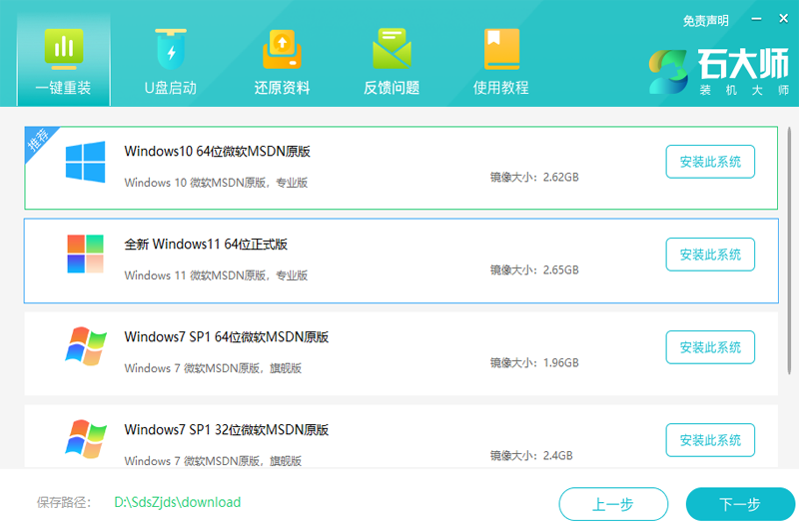Image resolution: width=799 pixels, height=532 pixels.
Task: Click the 保存路径 label
Action: point(64,502)
